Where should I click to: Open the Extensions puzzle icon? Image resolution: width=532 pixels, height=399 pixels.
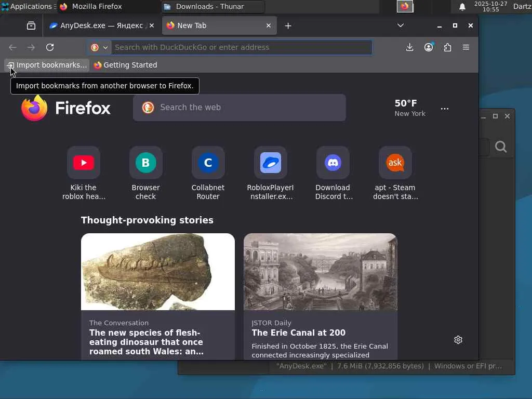(x=447, y=47)
